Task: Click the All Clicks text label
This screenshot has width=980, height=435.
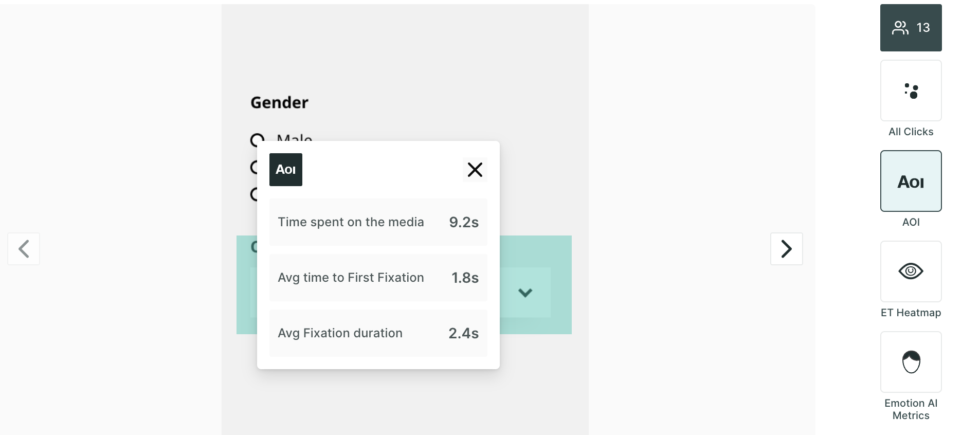Action: point(911,132)
